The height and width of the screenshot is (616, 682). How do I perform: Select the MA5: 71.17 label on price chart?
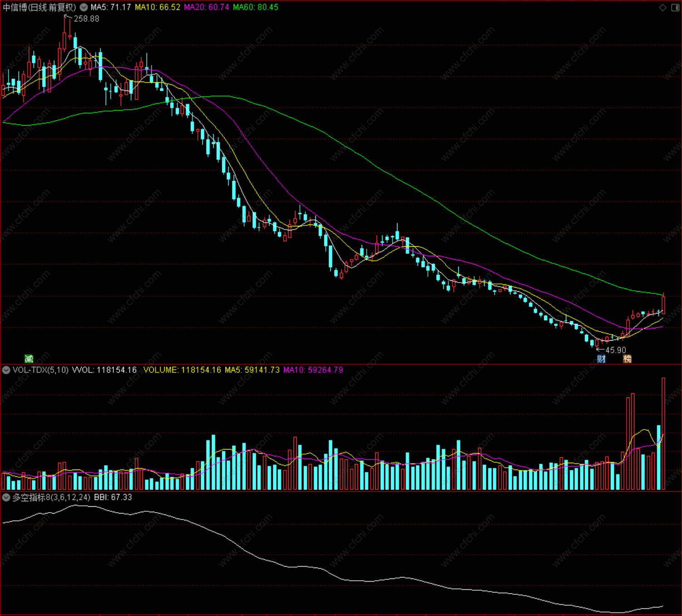111,7
